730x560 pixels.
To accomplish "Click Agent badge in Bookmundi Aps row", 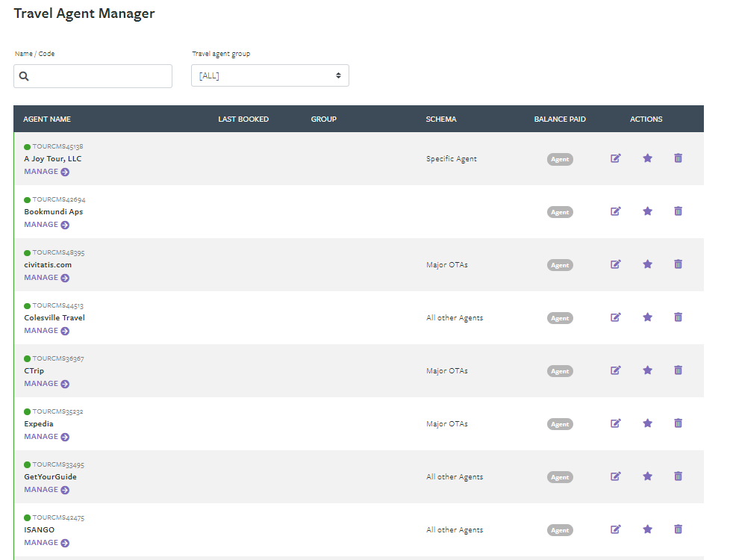I will point(560,213).
